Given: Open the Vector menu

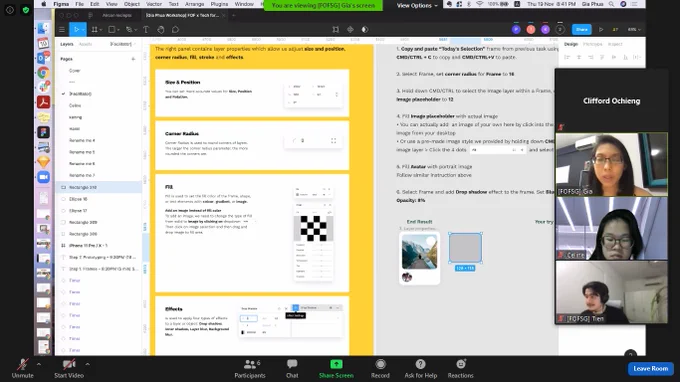Looking at the screenshot, I should 154,4.
